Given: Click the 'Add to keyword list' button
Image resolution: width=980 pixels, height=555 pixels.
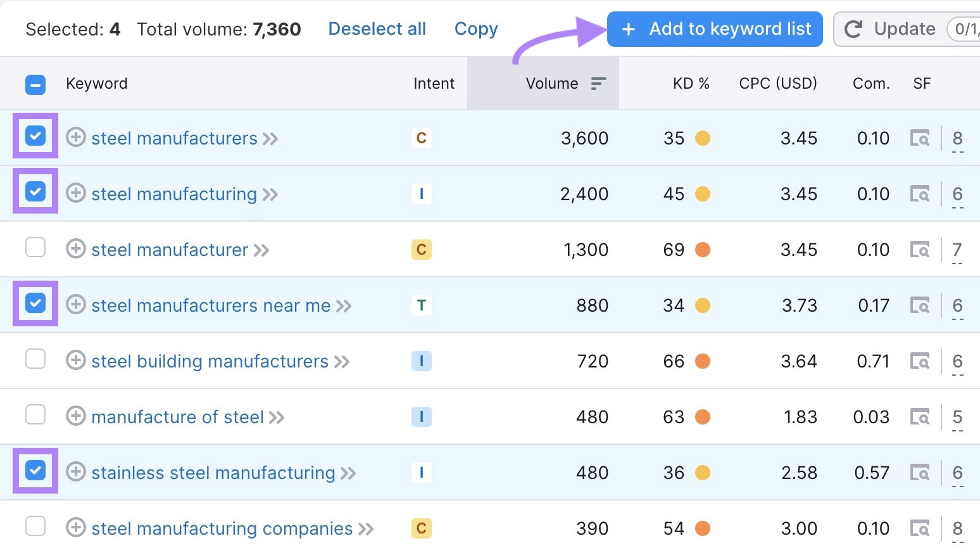Looking at the screenshot, I should pos(715,29).
